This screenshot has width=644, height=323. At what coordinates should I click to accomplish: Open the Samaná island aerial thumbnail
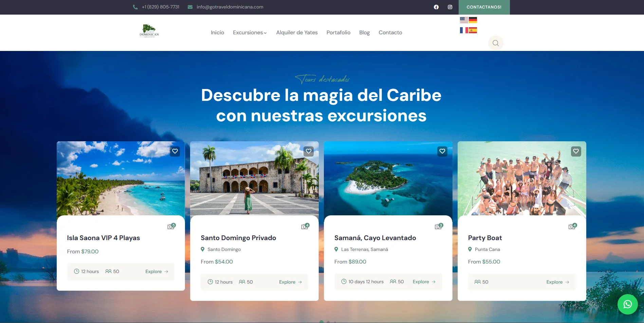pyautogui.click(x=388, y=178)
